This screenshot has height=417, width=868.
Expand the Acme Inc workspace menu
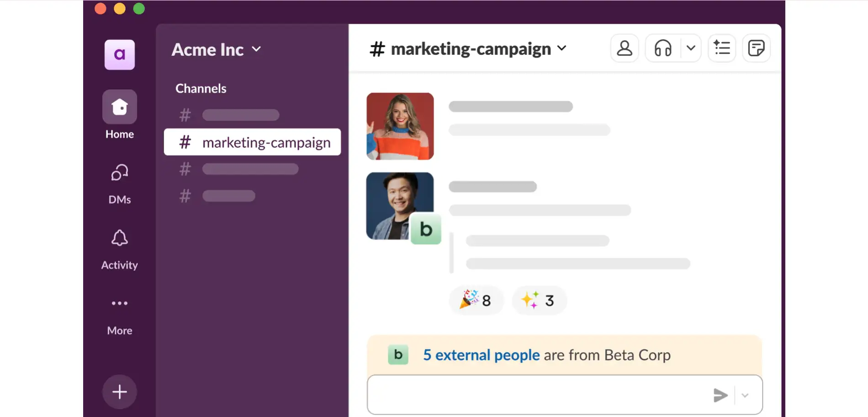256,49
